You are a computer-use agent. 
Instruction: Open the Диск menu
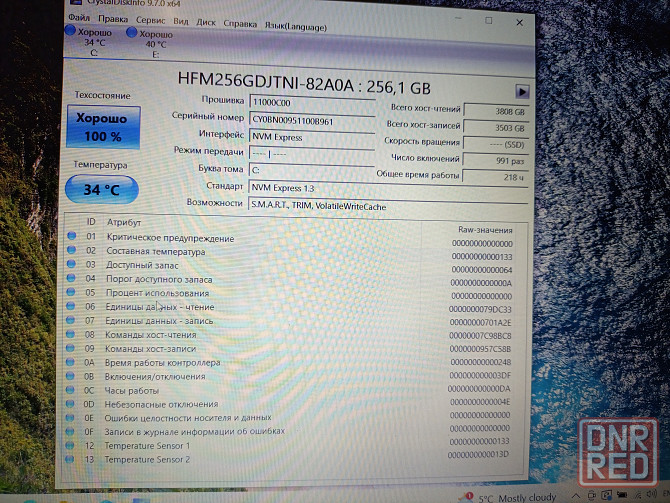pos(206,19)
